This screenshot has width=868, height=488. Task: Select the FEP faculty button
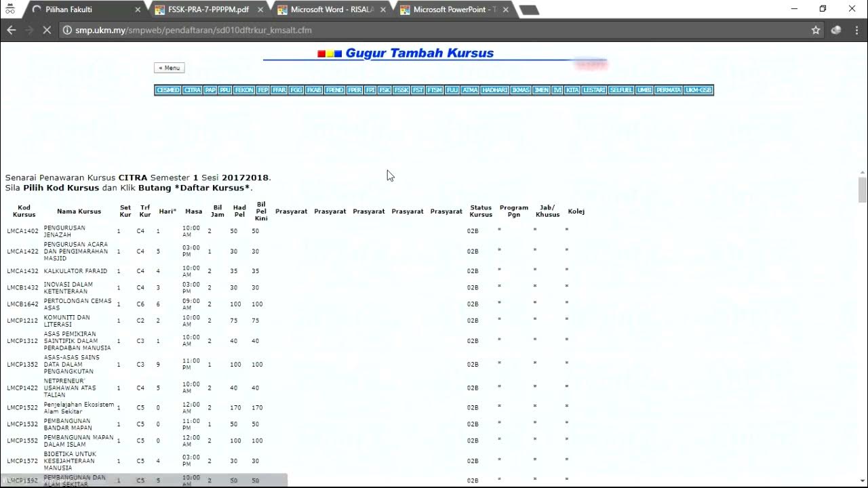(262, 90)
